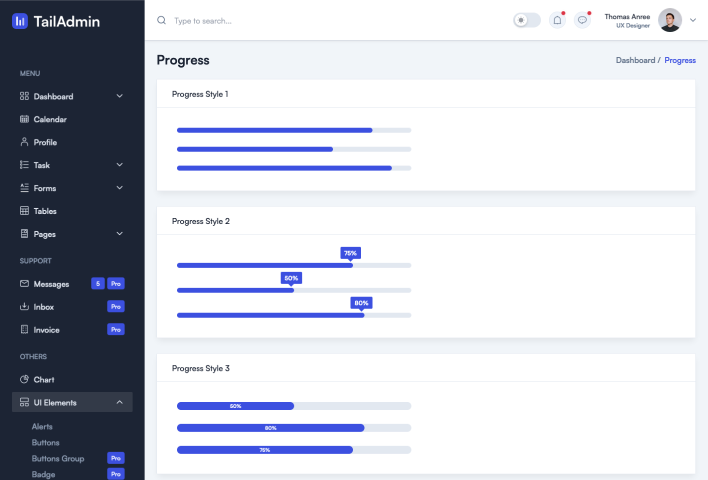The height and width of the screenshot is (480, 708).
Task: Open the chat messages icon in header
Action: (583, 20)
